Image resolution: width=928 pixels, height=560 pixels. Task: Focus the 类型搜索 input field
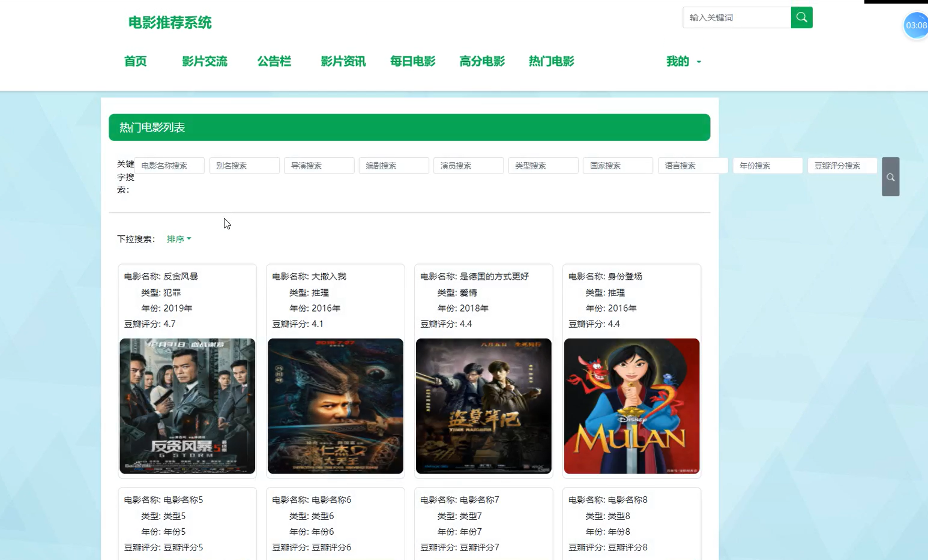pyautogui.click(x=543, y=166)
